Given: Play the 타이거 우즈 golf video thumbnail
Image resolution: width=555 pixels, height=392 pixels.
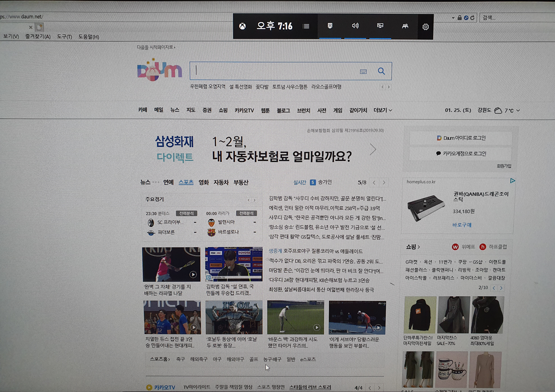Looking at the screenshot, I should [296, 317].
